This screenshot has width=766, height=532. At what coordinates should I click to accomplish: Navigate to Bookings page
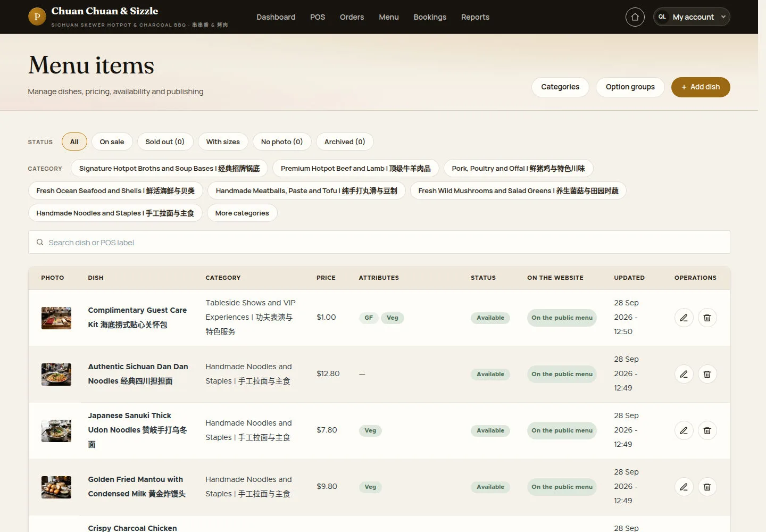click(430, 17)
